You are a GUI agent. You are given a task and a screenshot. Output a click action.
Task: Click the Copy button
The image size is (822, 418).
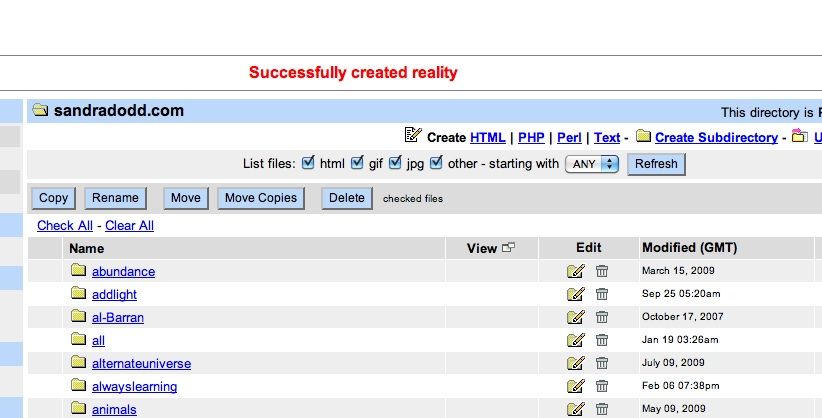coord(53,198)
